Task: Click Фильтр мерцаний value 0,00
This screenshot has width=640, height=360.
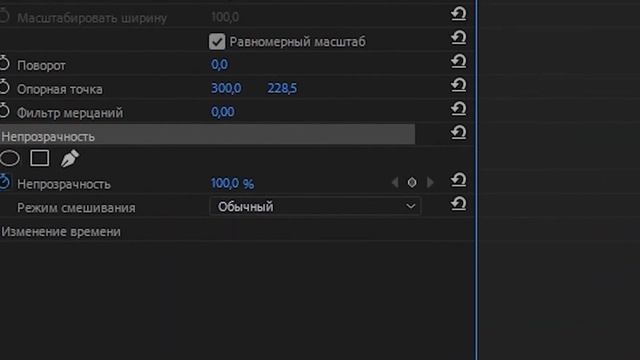Action: 222,112
